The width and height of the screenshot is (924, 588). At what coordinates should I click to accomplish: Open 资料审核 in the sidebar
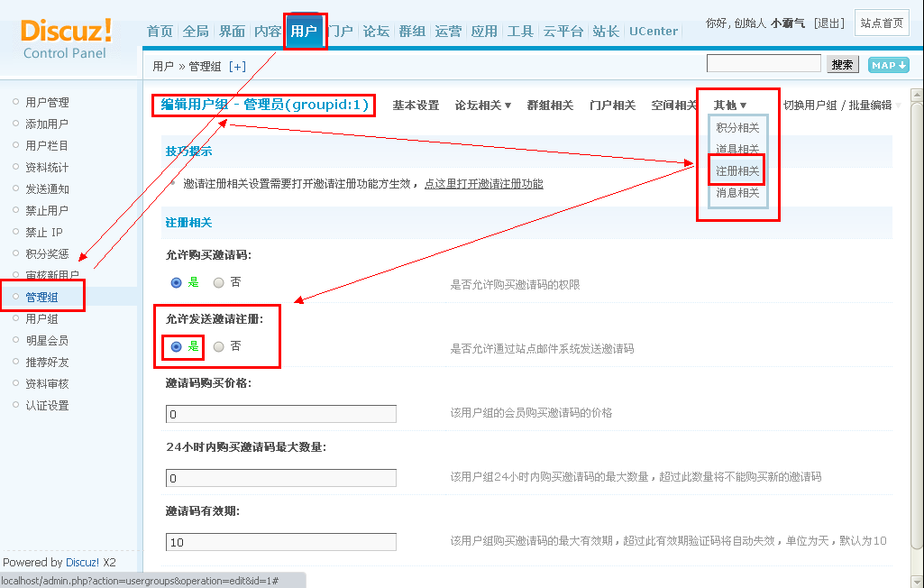(47, 384)
